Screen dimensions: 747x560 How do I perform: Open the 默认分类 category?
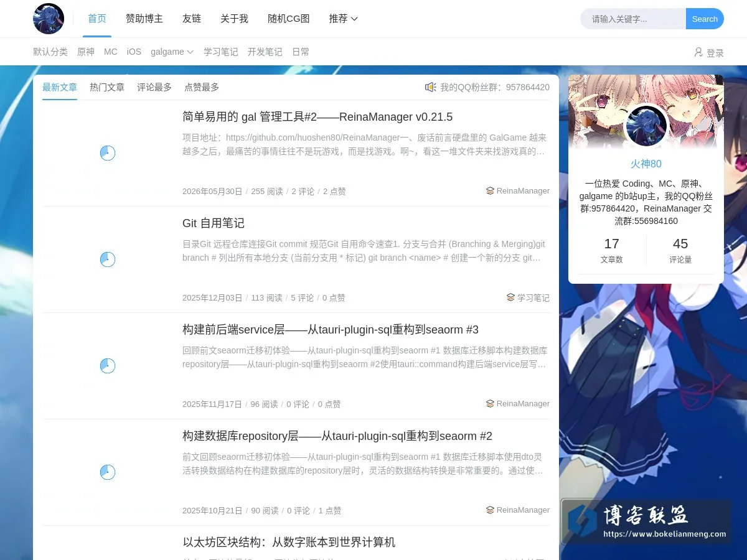[50, 52]
